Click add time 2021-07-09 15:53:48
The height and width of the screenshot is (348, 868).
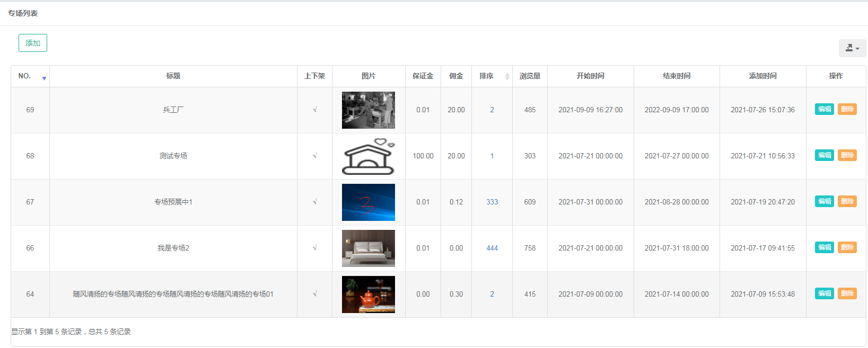click(x=763, y=295)
